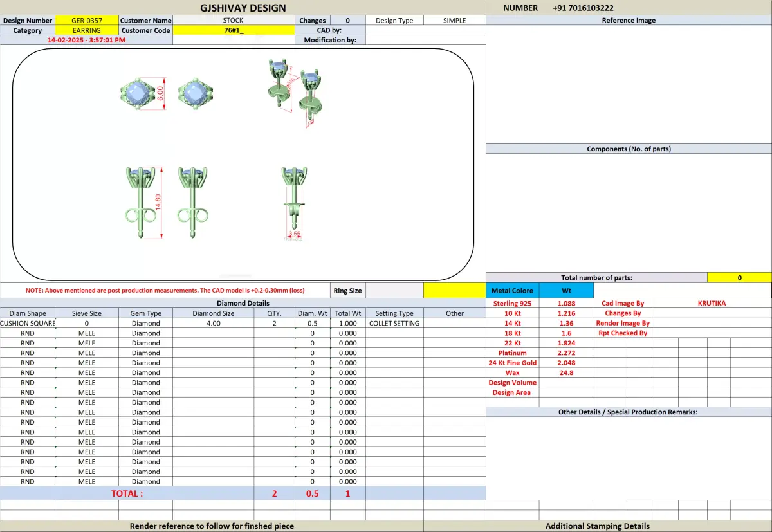Click the Platinum label
This screenshot has width=772, height=532.
[x=513, y=353]
